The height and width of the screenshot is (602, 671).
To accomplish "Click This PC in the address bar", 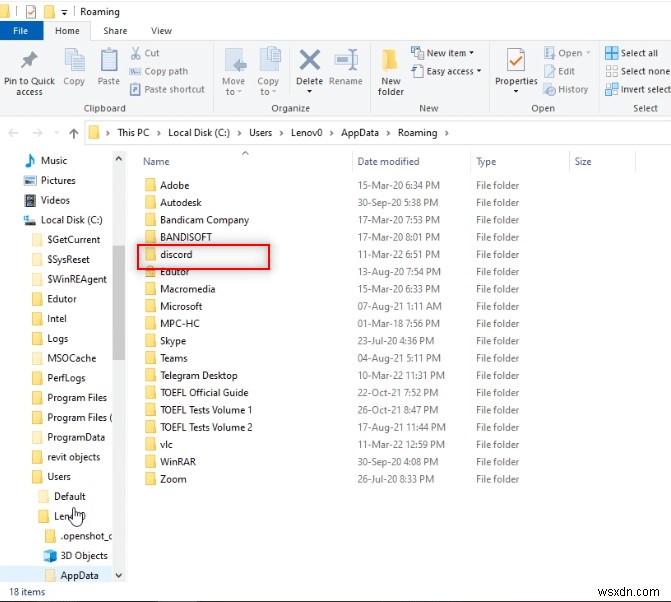I will point(133,133).
